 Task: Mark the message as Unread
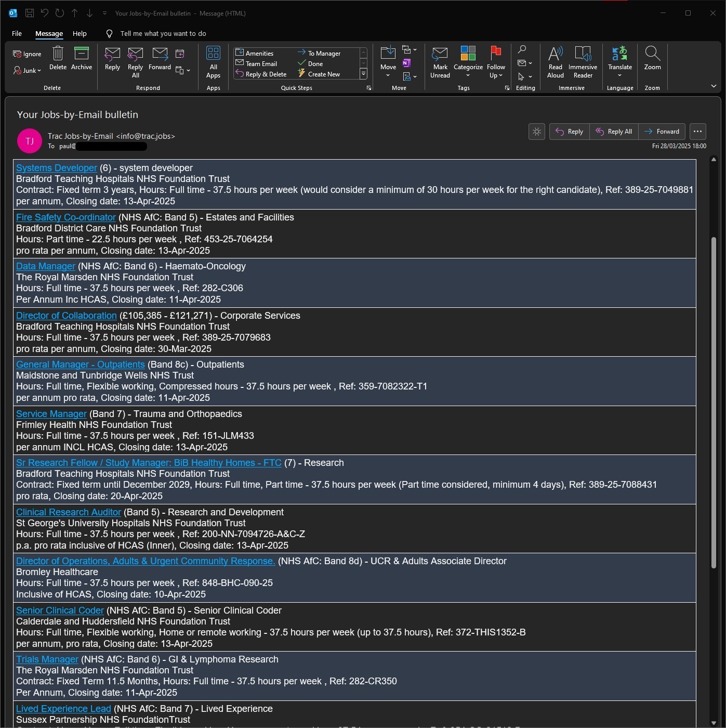coord(440,62)
